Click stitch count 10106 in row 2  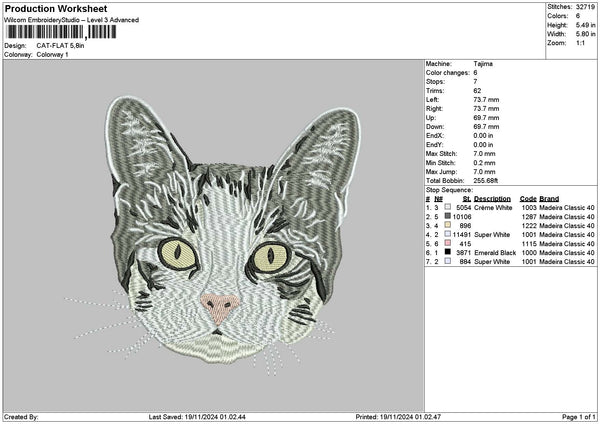coord(462,217)
